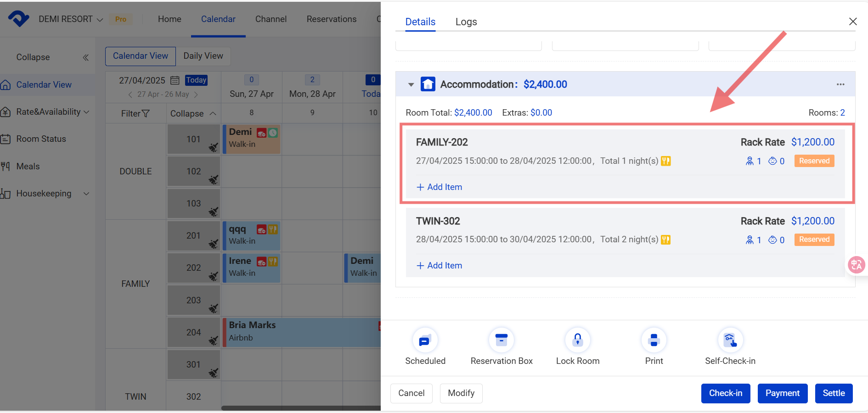Switch to Daily View
868x413 pixels.
click(x=203, y=56)
